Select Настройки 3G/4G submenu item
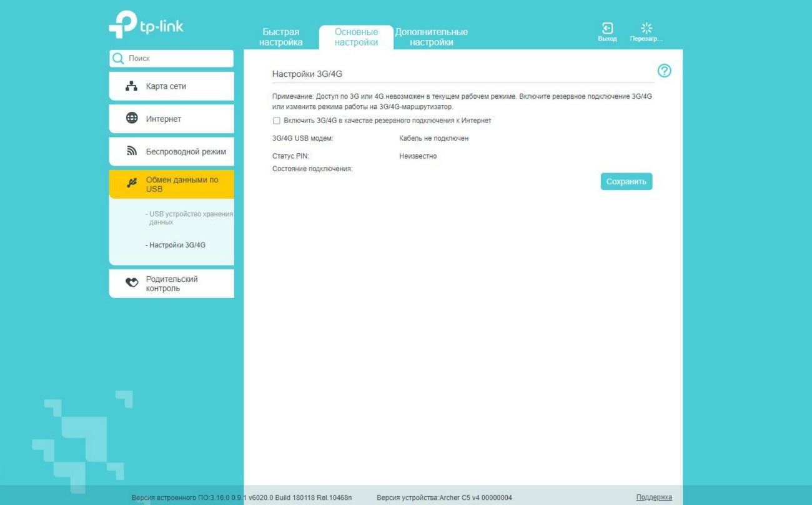 click(x=177, y=245)
